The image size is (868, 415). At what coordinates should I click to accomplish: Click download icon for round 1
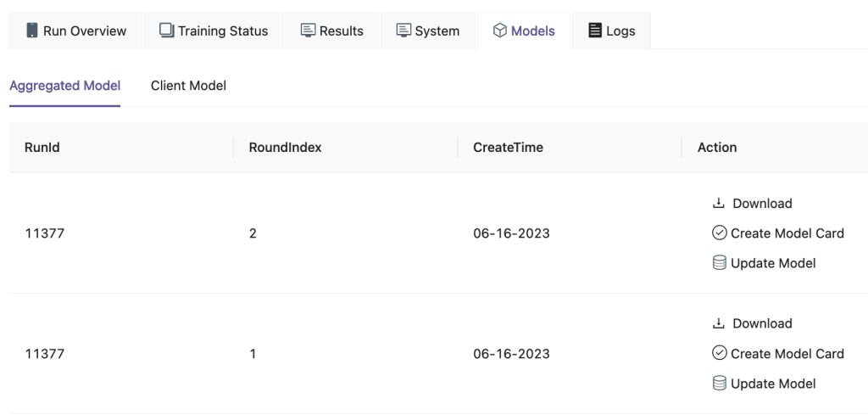719,323
